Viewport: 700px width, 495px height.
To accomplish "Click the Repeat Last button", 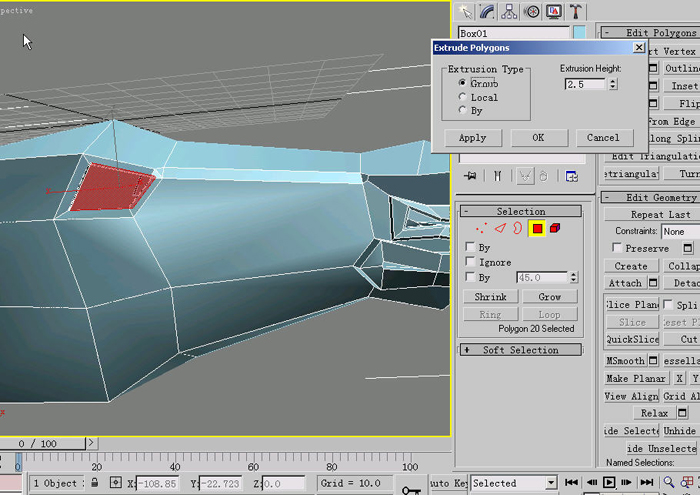I will [653, 215].
